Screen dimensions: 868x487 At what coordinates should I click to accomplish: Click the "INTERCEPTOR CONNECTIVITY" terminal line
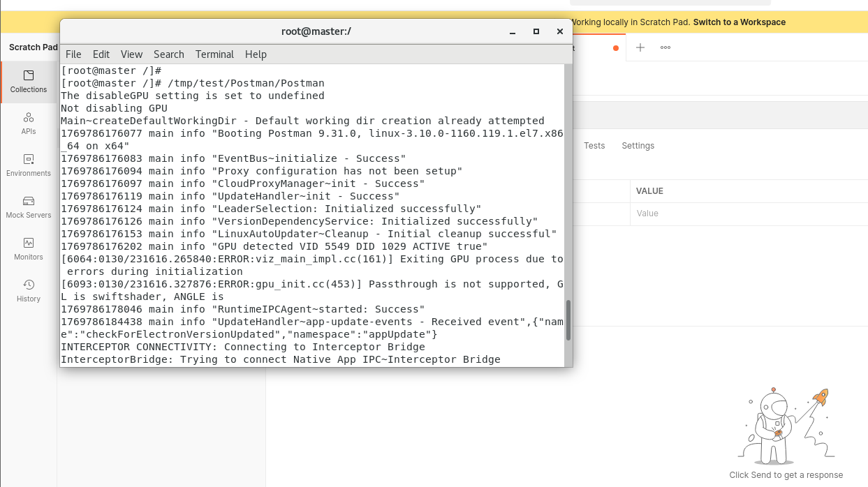[243, 347]
